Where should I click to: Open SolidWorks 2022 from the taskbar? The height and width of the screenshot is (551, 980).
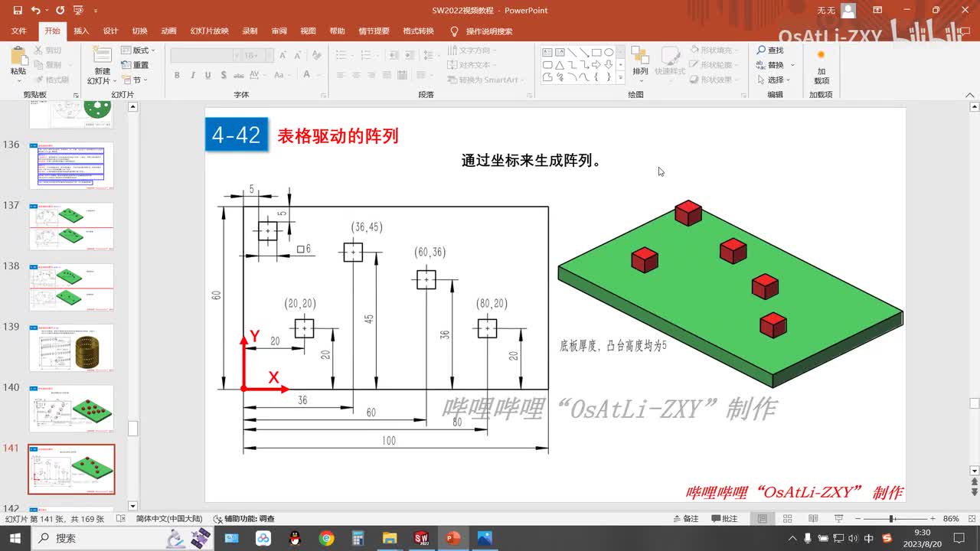pos(421,538)
